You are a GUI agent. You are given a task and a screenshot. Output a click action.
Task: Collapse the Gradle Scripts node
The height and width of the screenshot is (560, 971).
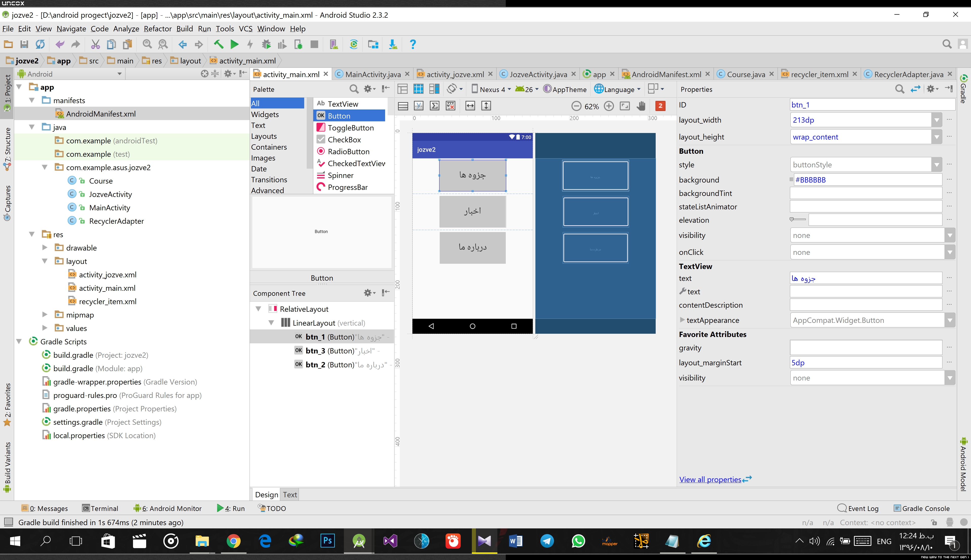tap(19, 342)
